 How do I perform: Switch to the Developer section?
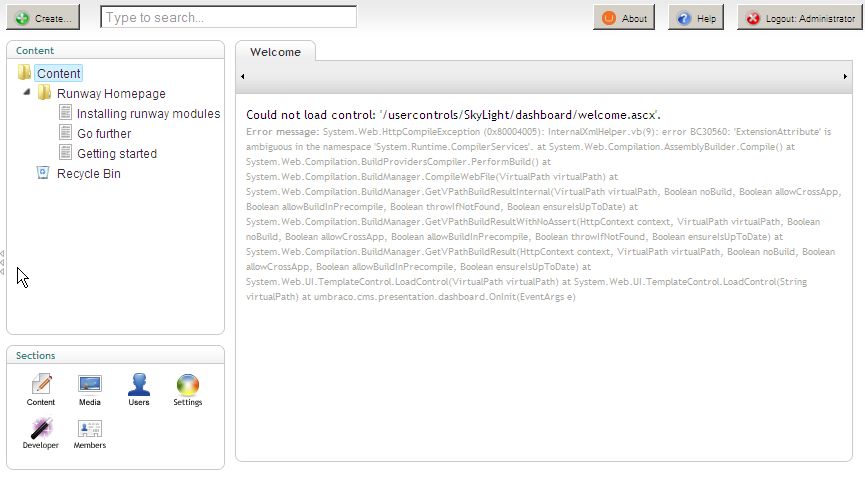pos(41,433)
